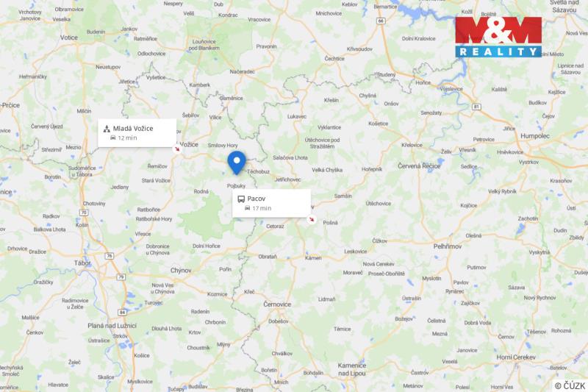Open the Mladá Vožice info card
The height and width of the screenshot is (392, 588).
point(137,133)
